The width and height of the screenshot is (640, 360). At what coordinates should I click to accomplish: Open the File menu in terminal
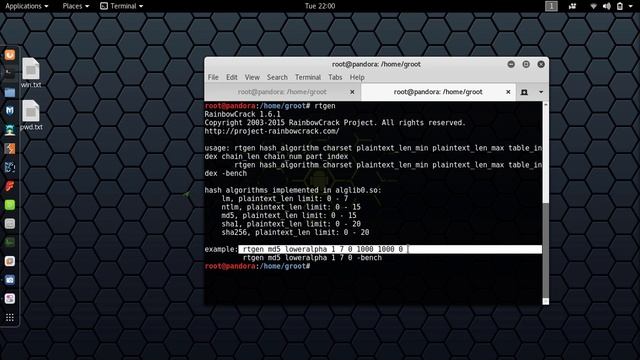[213, 77]
